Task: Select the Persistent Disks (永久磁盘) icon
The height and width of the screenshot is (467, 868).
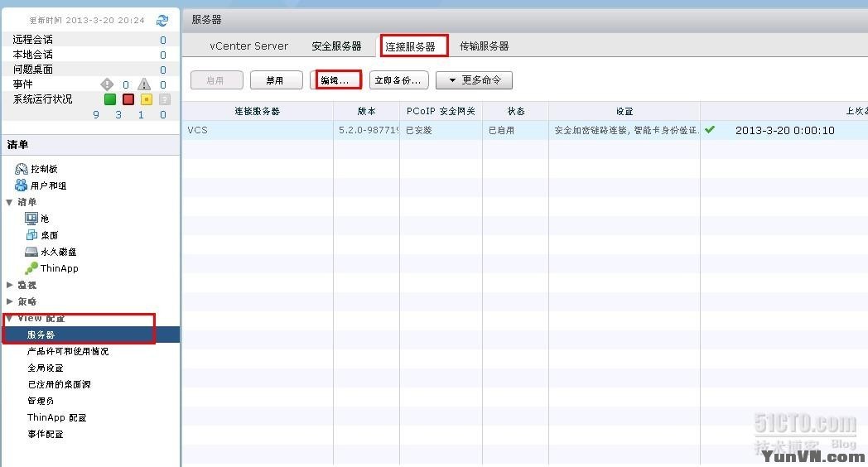Action: tap(31, 252)
